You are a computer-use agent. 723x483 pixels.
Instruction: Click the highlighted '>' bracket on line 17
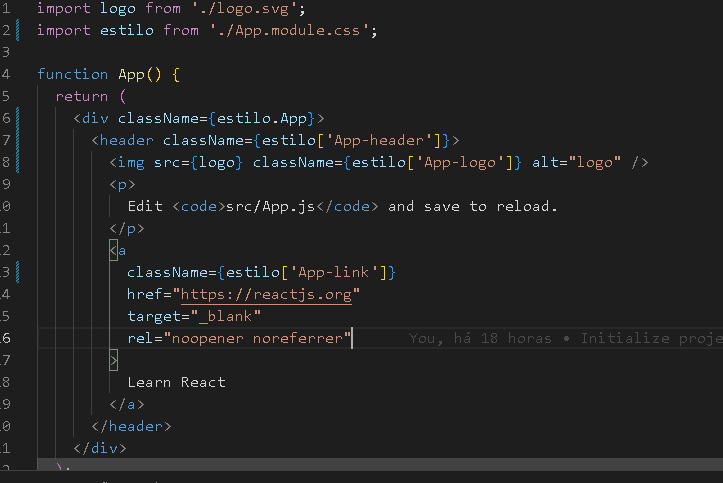pos(113,360)
